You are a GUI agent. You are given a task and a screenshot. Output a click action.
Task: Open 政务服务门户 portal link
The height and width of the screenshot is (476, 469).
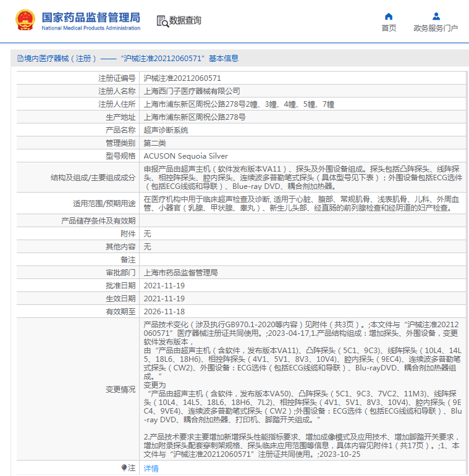(x=436, y=28)
